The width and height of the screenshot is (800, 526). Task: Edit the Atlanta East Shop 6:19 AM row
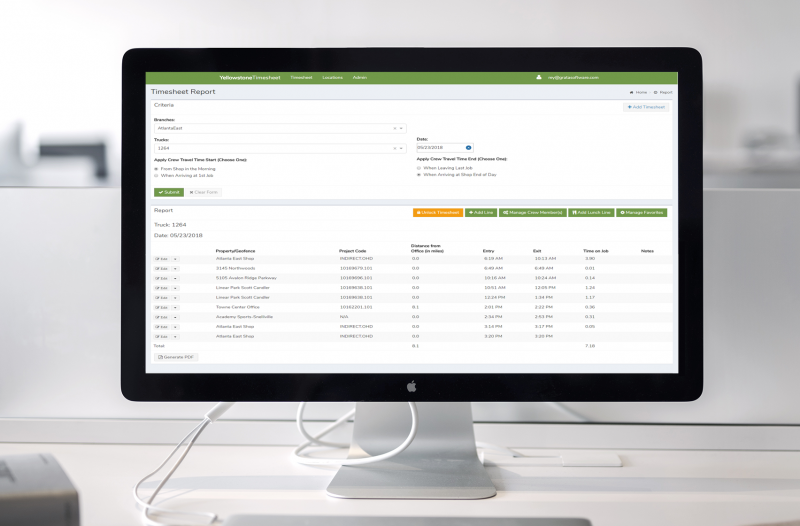(x=162, y=259)
